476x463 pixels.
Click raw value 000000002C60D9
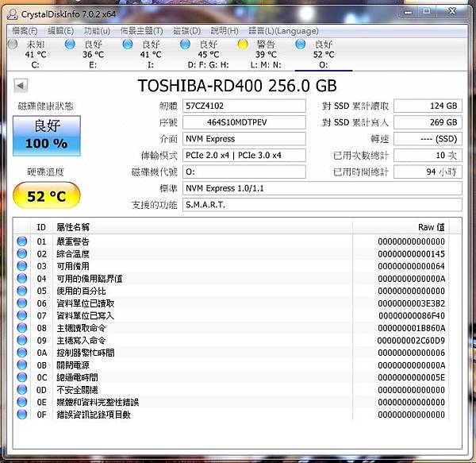tap(411, 341)
